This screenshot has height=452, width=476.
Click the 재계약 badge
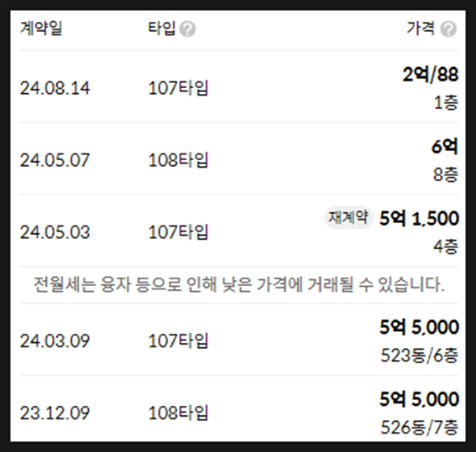348,218
